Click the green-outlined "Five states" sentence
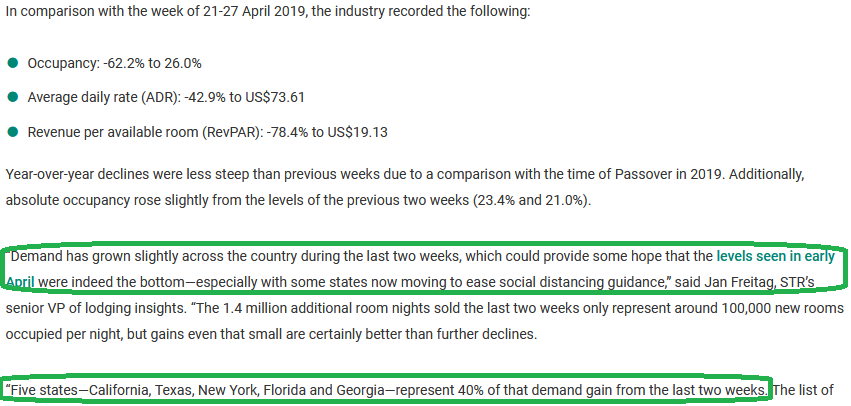Screen dimensions: 851x406 click(386, 390)
